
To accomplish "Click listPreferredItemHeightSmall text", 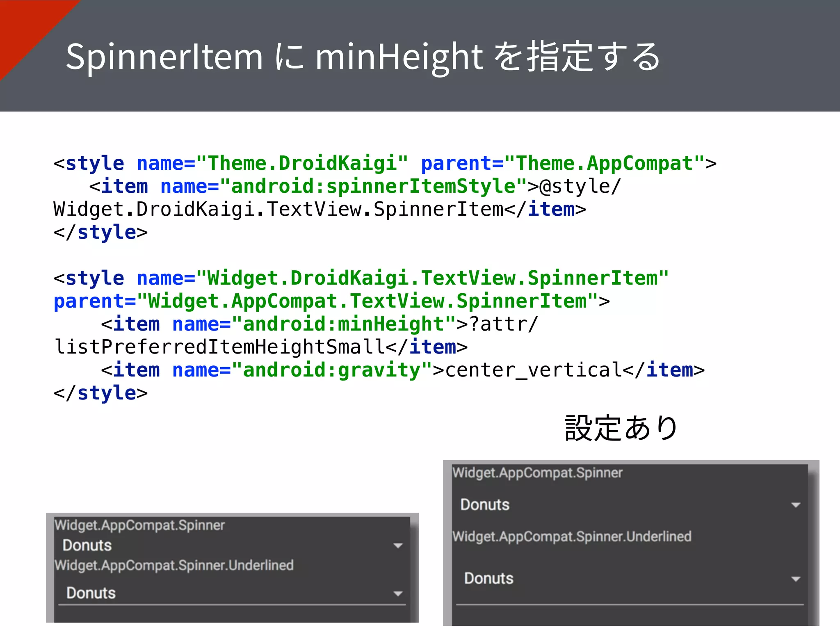I will (x=219, y=347).
